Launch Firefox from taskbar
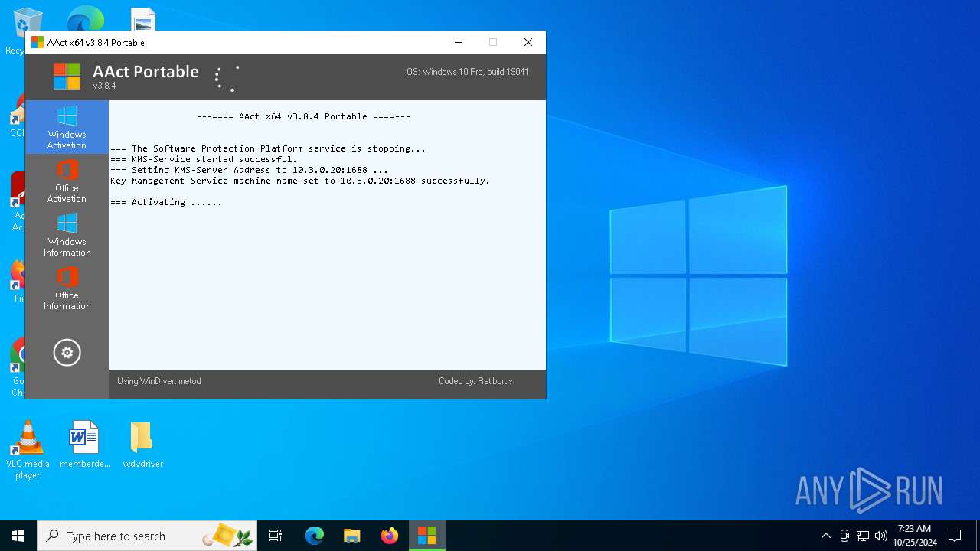The height and width of the screenshot is (551, 980). coord(390,536)
